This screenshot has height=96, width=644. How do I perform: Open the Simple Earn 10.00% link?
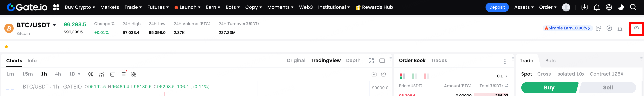[x=567, y=28]
